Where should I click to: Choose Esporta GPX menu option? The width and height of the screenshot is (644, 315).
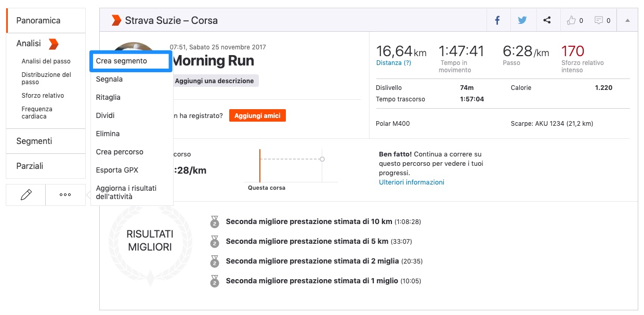click(x=117, y=170)
